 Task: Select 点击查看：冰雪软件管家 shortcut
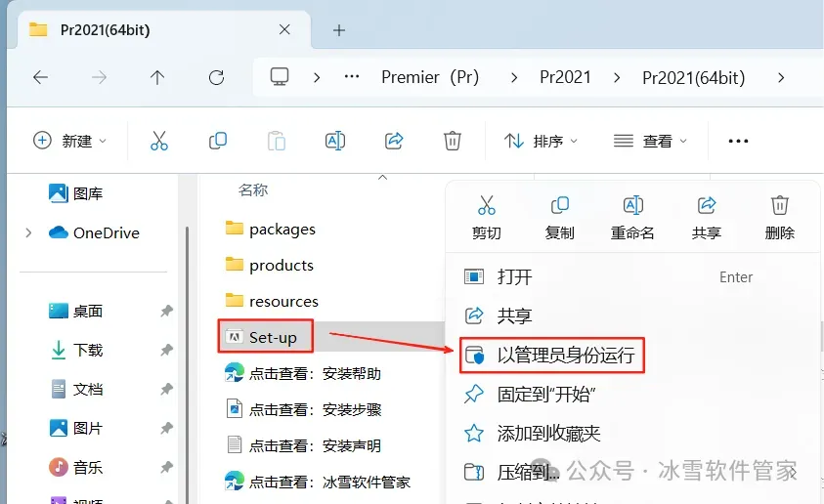318,482
